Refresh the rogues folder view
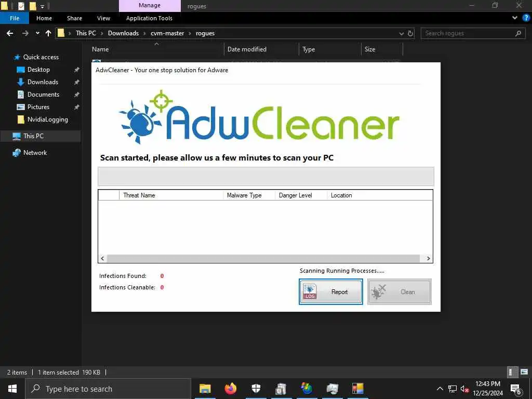This screenshot has width=532, height=399. [410, 33]
